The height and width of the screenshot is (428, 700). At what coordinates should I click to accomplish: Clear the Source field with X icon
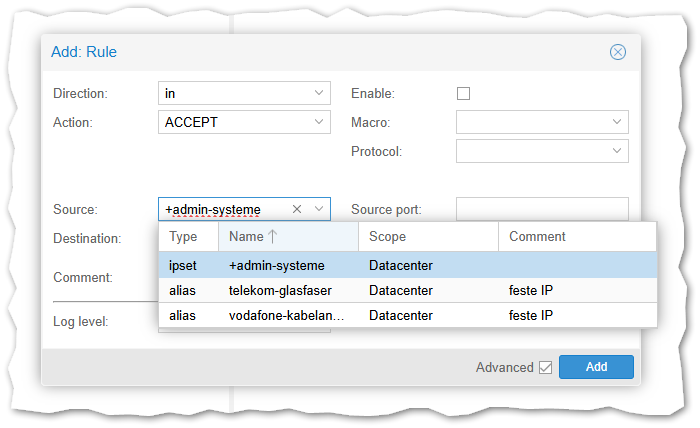(x=297, y=209)
